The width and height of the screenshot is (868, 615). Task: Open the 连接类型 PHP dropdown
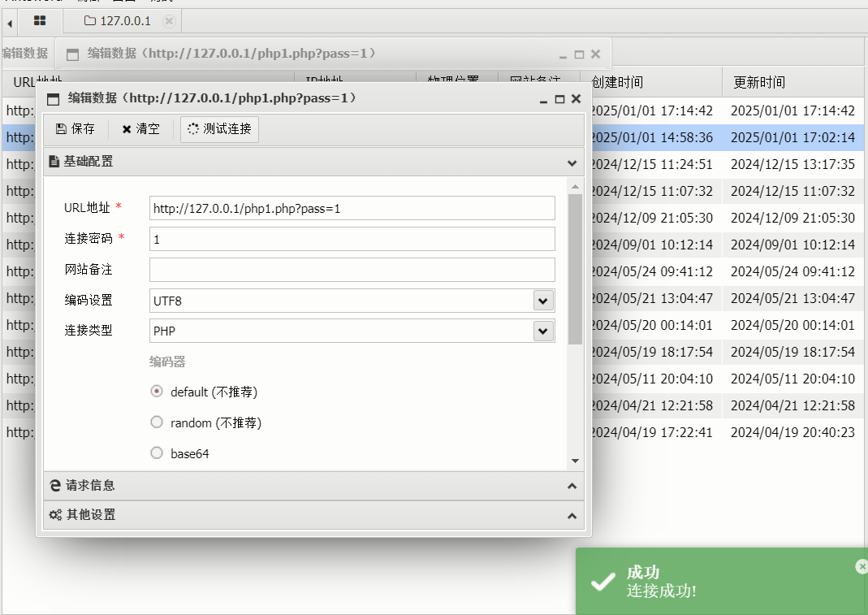click(x=542, y=331)
